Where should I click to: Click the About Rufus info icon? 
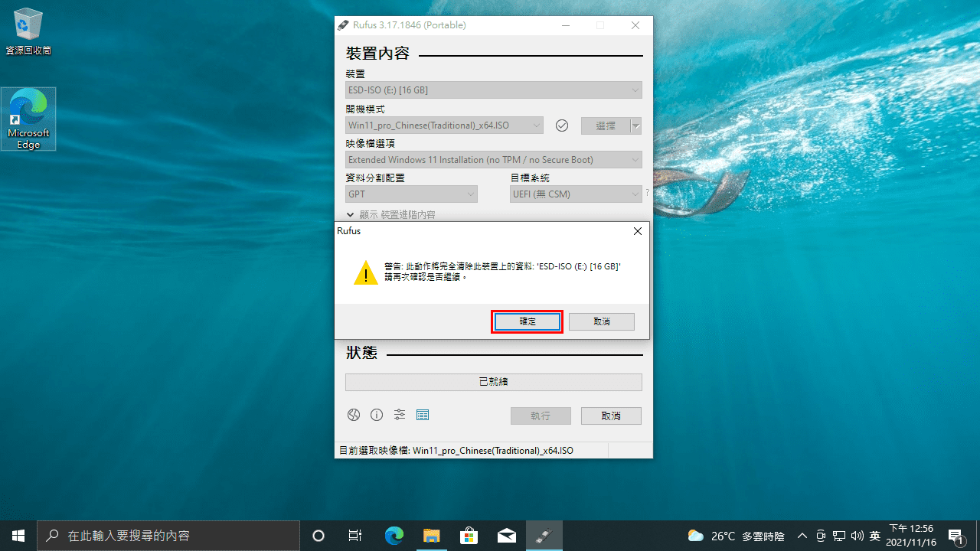coord(376,415)
